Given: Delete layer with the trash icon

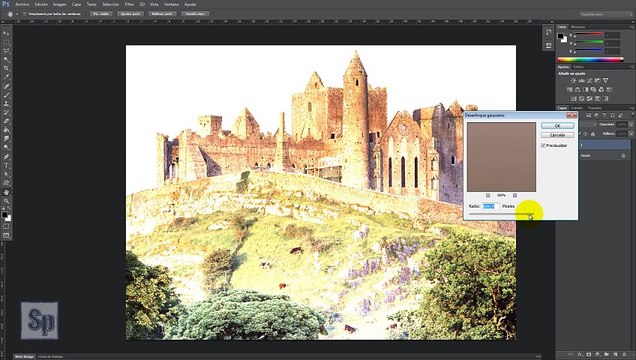Looking at the screenshot, I should [x=624, y=355].
